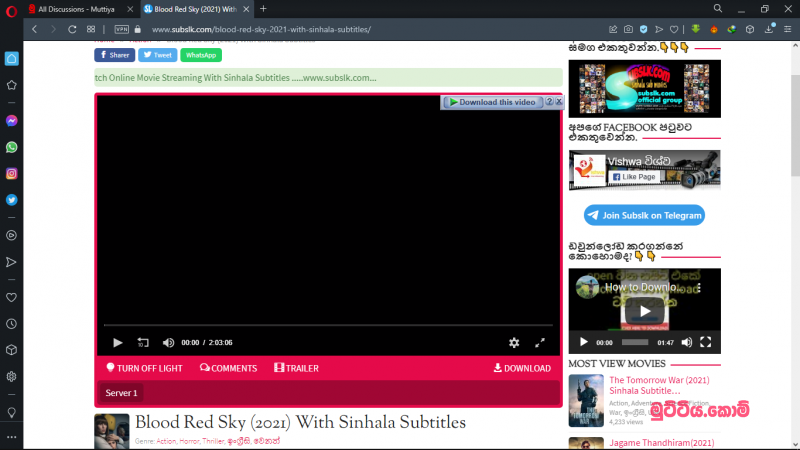The height and width of the screenshot is (450, 800).
Task: Mute the sidebar tutorial video
Action: (687, 342)
